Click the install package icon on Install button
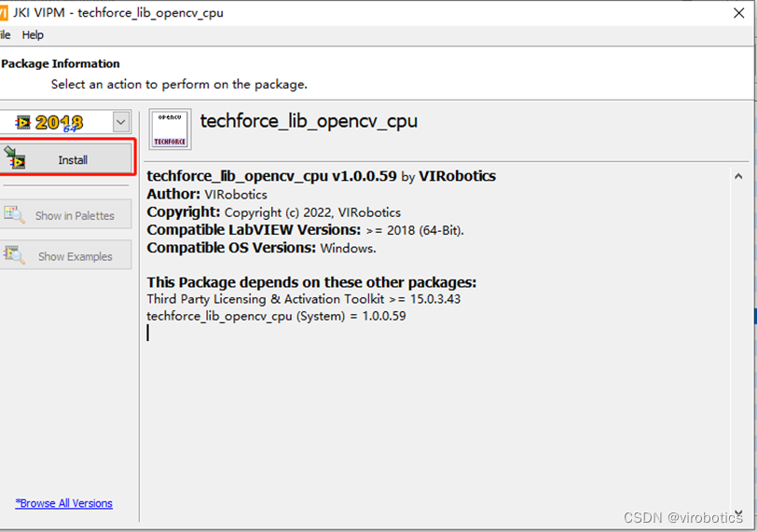This screenshot has width=757, height=532. pyautogui.click(x=15, y=157)
